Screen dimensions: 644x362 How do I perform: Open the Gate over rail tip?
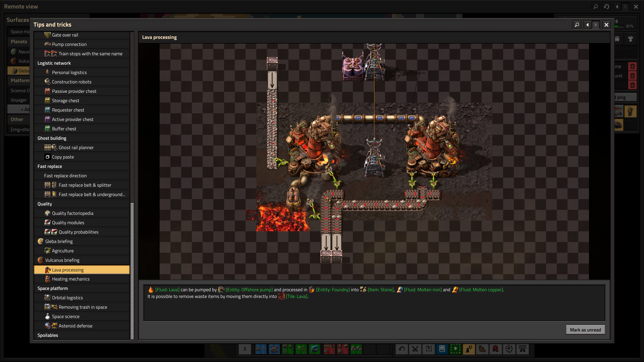tap(82, 35)
